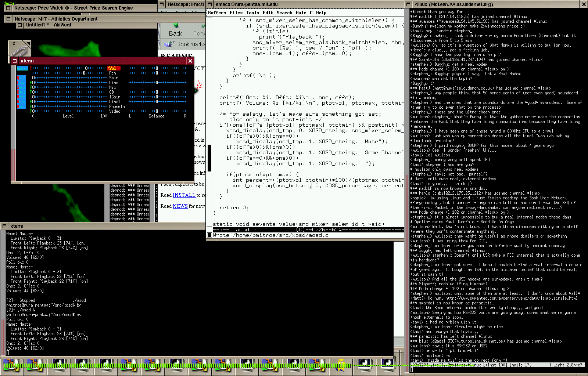
Task: Toggle play indicator P on PhoneIn channel
Action: coord(31,106)
